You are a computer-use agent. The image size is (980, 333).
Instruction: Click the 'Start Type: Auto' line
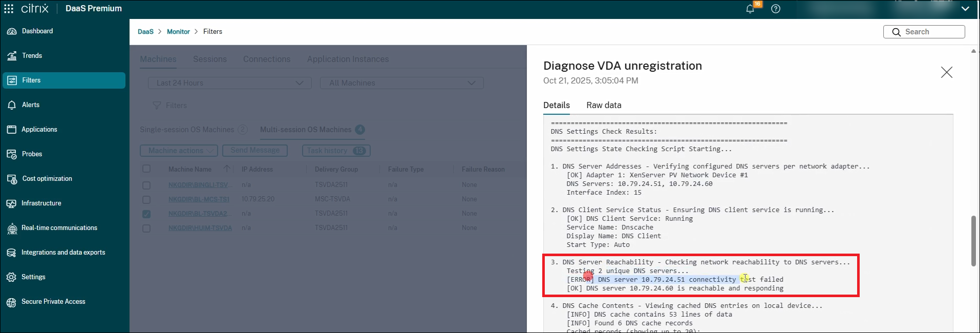coord(598,245)
